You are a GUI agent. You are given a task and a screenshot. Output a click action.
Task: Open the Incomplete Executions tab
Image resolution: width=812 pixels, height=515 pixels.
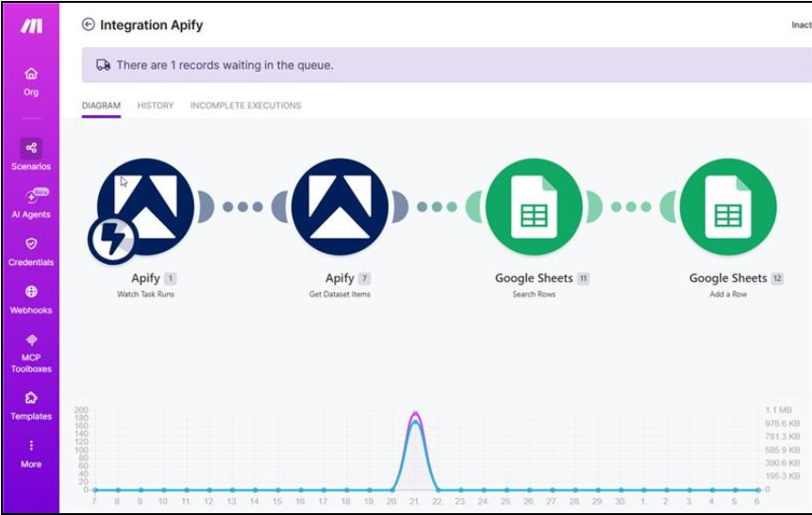(x=245, y=106)
